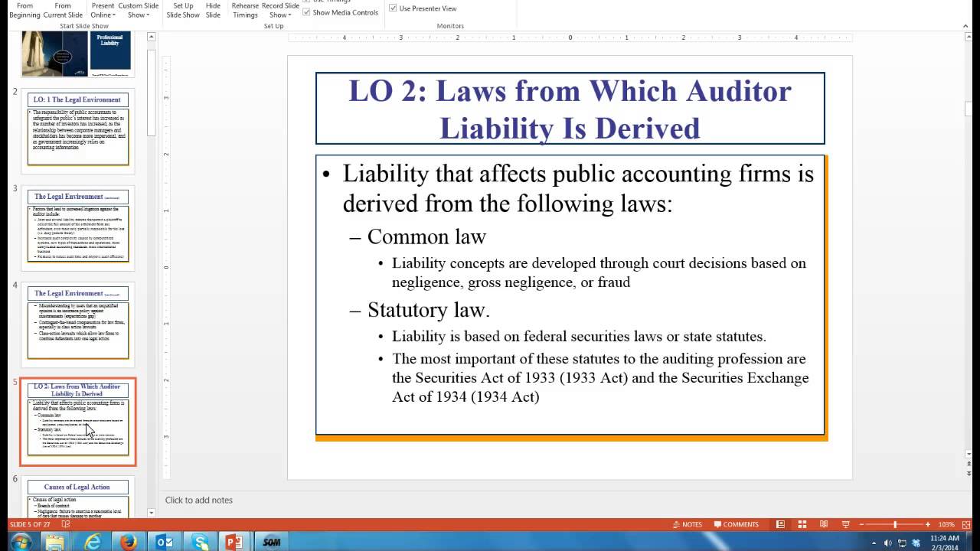Select slide 6 thumbnail Causes of Legal Action
Screen dimensions: 980x551
[77, 497]
